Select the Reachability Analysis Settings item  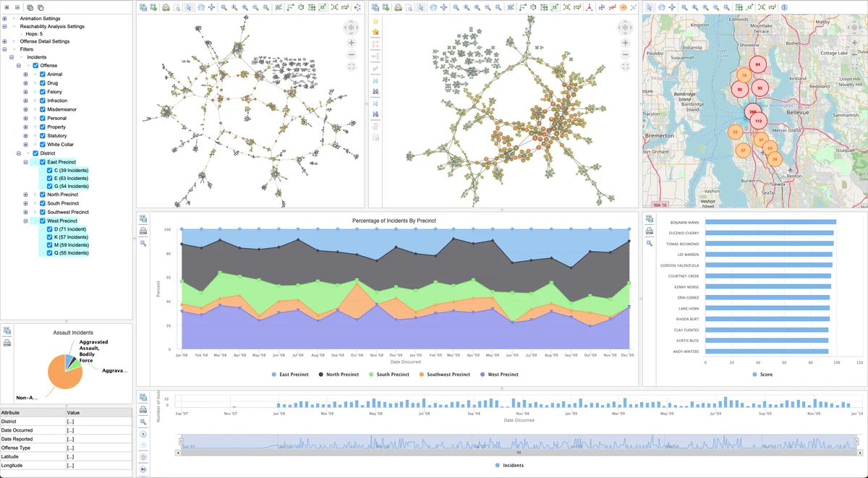tap(52, 27)
